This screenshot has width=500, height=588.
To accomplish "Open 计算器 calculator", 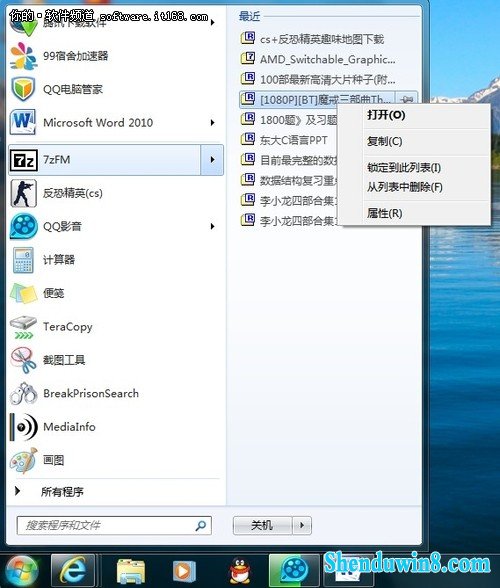I will click(116, 260).
